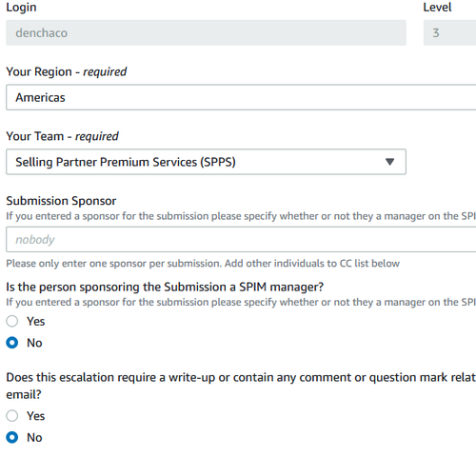This screenshot has height=457, width=476.
Task: Click the disabled Level field
Action: tap(449, 32)
